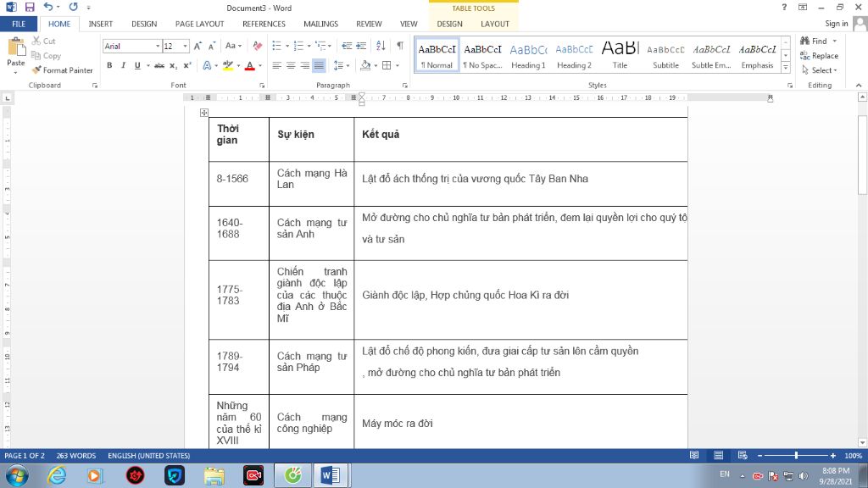The height and width of the screenshot is (488, 868).
Task: Switch to Web Layout view
Action: [743, 455]
